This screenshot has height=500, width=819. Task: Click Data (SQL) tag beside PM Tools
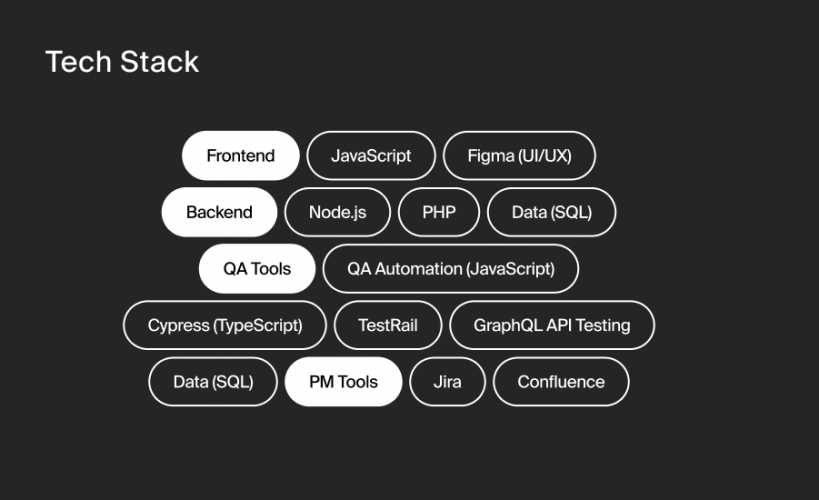pyautogui.click(x=213, y=382)
